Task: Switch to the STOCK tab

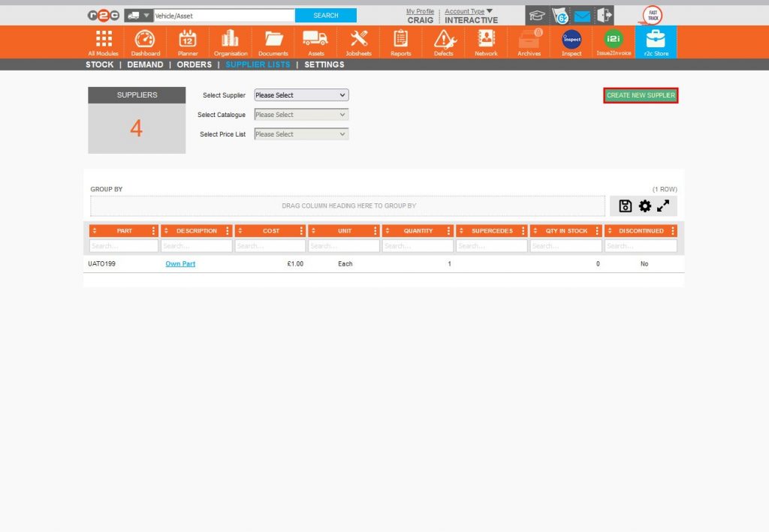Action: coord(99,65)
